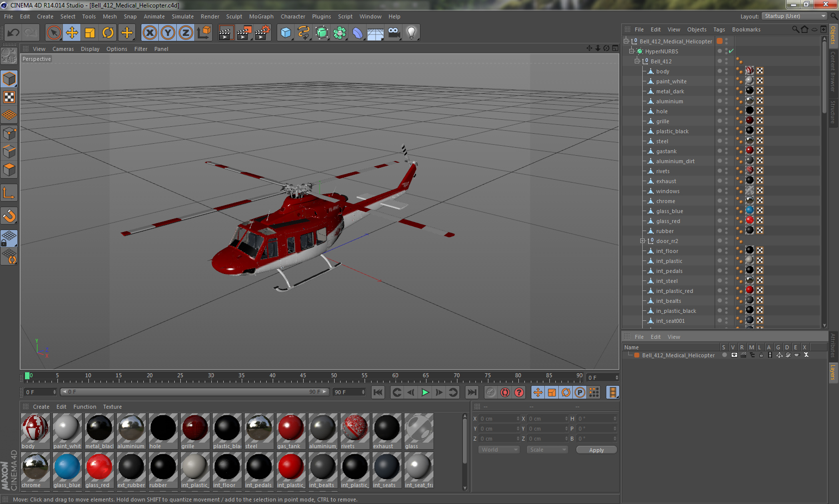Viewport: 839px width, 504px height.
Task: Switch to Model mode in left palette
Action: [9, 79]
